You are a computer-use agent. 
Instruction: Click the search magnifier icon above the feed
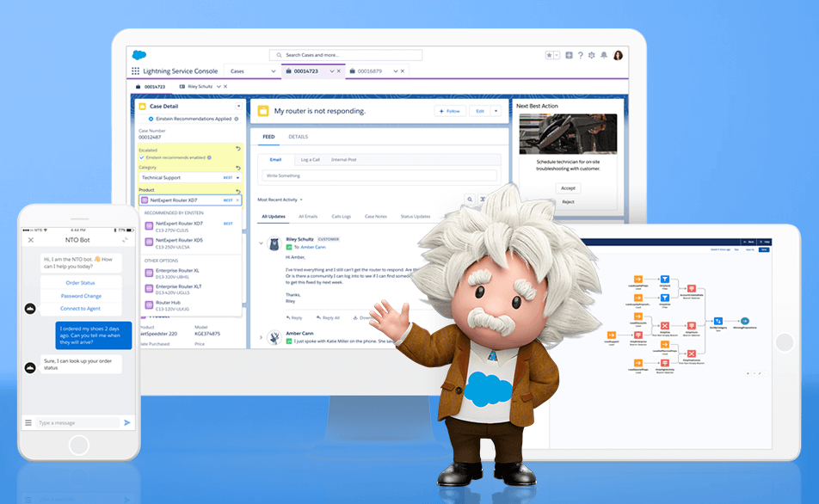coord(470,199)
